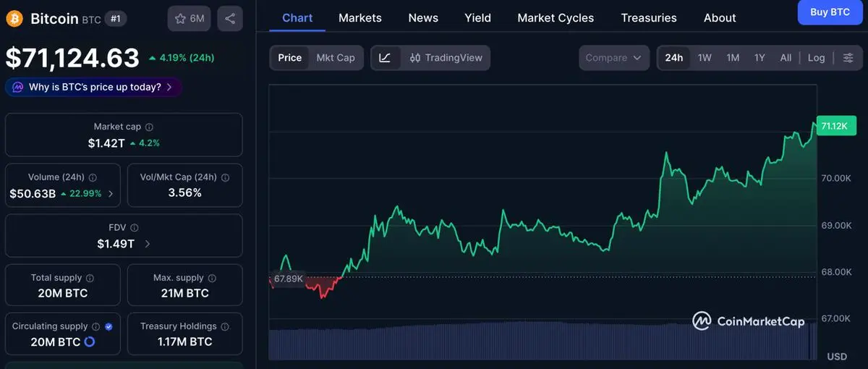Open the News tab

[423, 17]
